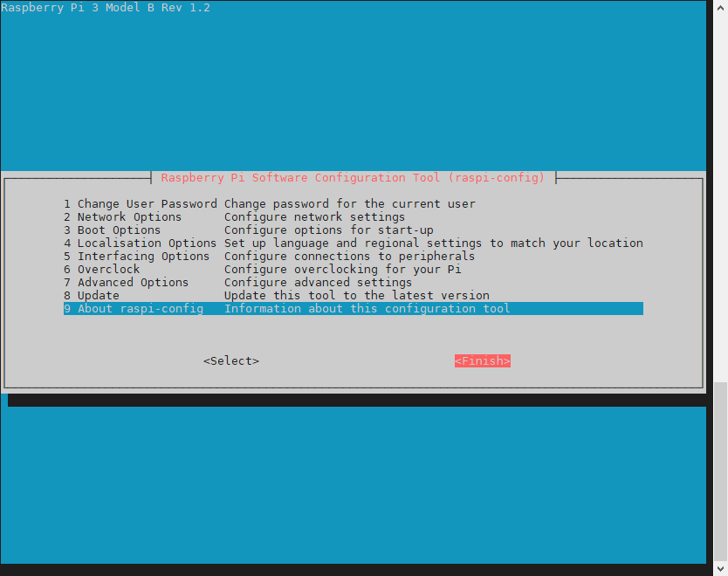
Task: Open Advanced Options entry
Action: pyautogui.click(x=354, y=282)
